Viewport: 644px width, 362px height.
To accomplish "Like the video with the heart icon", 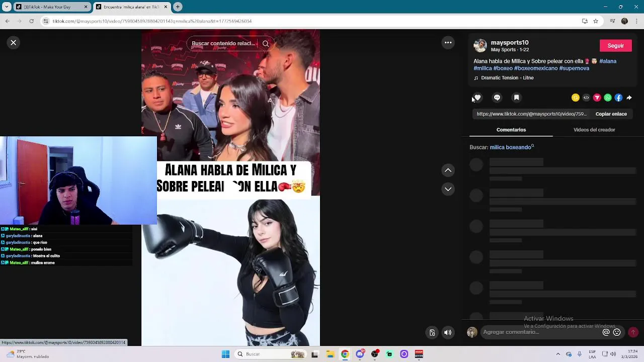I will [x=477, y=98].
